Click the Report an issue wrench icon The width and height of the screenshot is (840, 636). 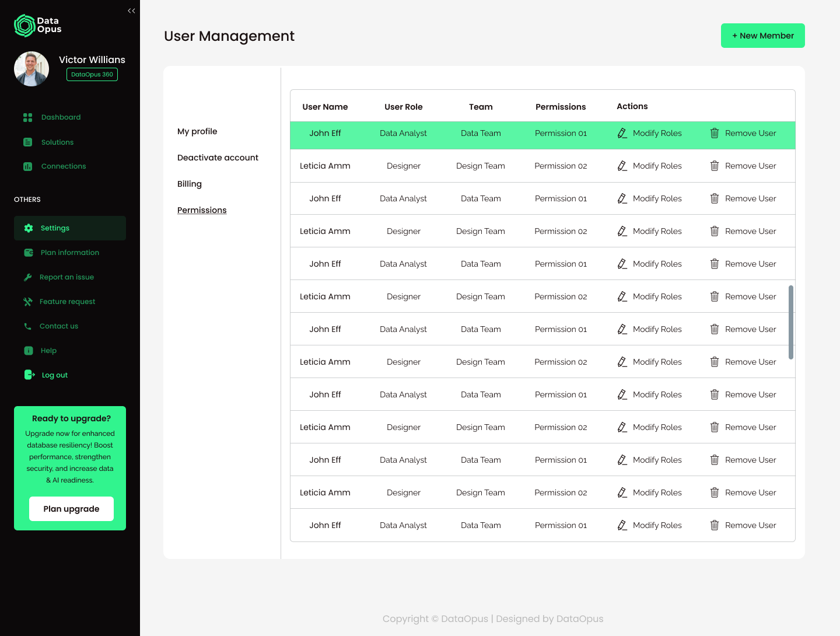[27, 277]
